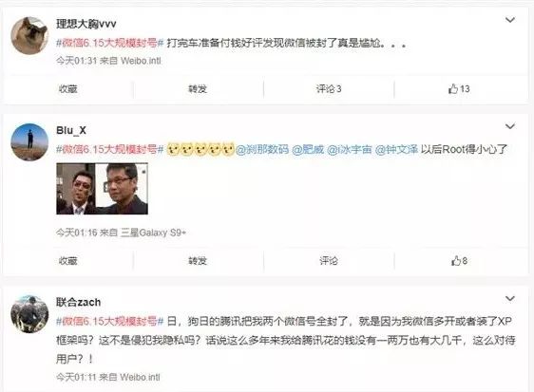View the attached image in Blu_X post
The width and height of the screenshot is (534, 392).
point(103,189)
